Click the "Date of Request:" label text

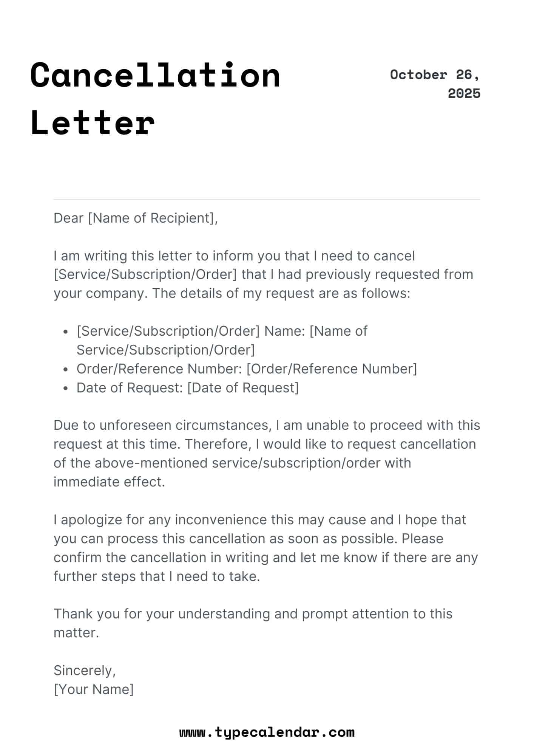(x=130, y=387)
